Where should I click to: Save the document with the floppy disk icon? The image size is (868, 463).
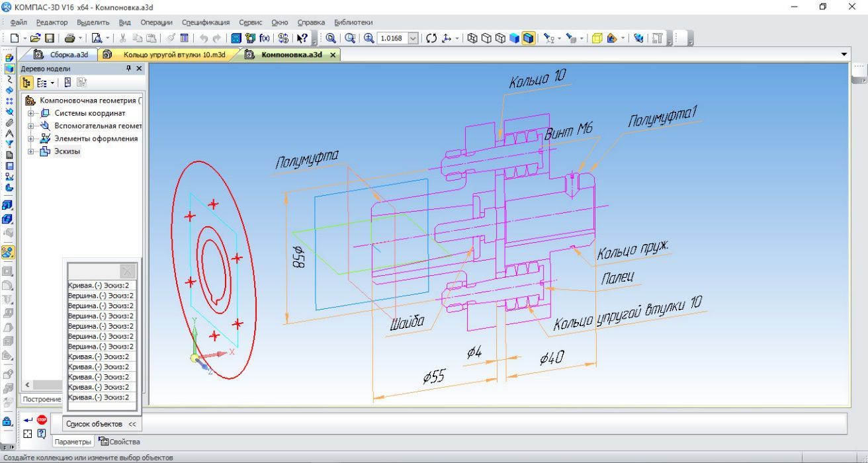[x=49, y=38]
